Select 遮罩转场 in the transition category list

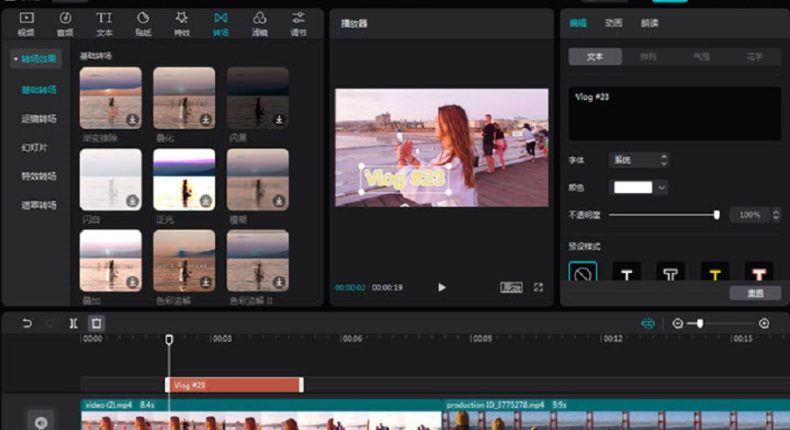click(x=39, y=205)
